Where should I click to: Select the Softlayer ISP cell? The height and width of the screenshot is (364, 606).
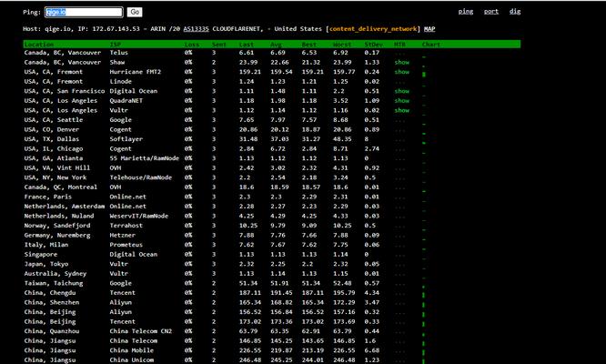click(126, 139)
